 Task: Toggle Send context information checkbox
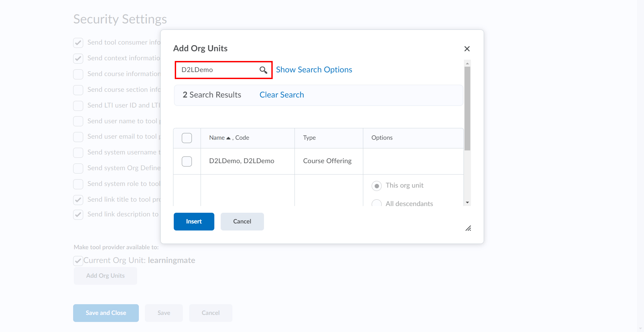(78, 59)
